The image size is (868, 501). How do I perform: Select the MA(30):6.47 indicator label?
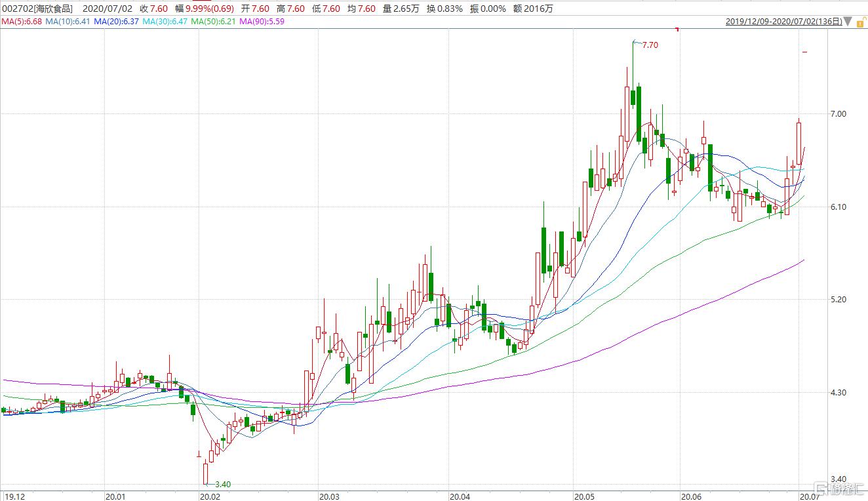(x=165, y=22)
